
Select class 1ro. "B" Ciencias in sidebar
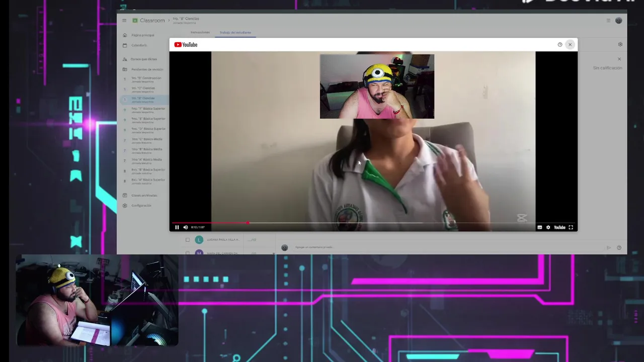(143, 100)
